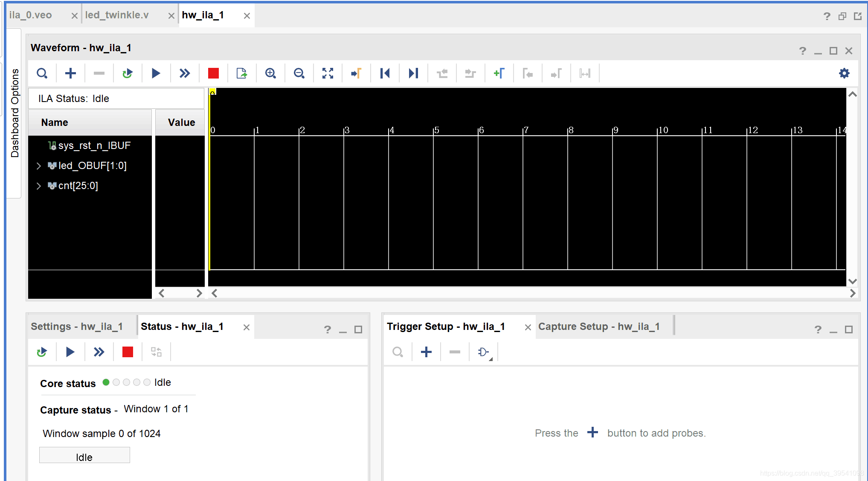Click Run trigger immediate double-arrow icon
This screenshot has height=481, width=868.
click(x=184, y=73)
